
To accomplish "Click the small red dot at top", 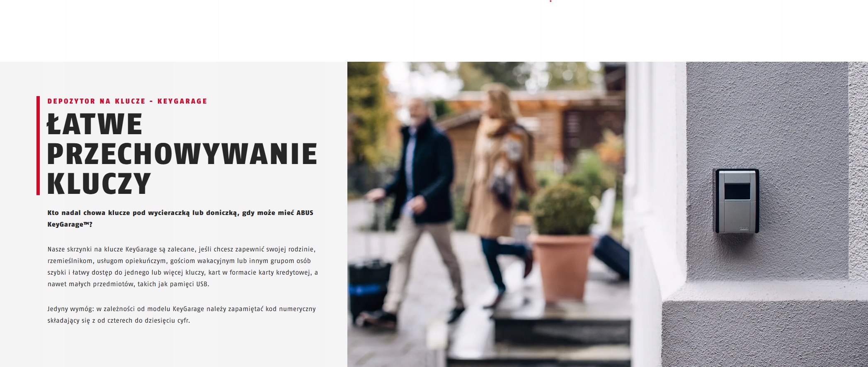I will coord(550,1).
